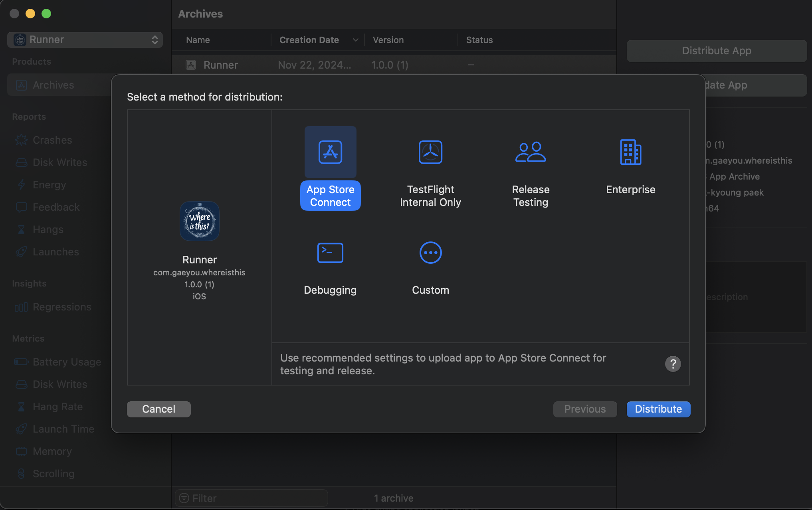Cancel the distribution dialog
The height and width of the screenshot is (510, 812).
tap(158, 409)
